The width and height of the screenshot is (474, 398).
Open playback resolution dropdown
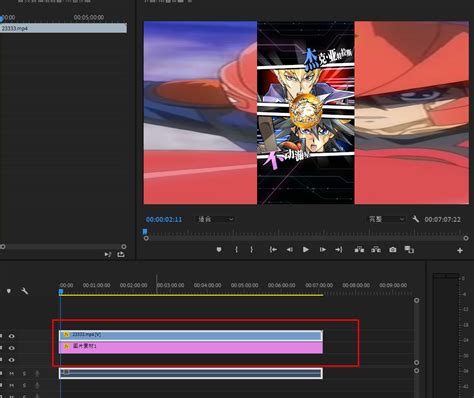(x=386, y=219)
